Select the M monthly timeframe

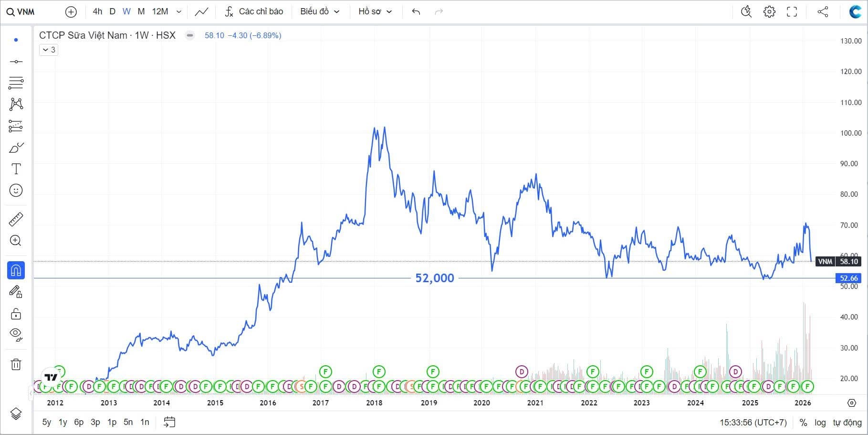141,11
